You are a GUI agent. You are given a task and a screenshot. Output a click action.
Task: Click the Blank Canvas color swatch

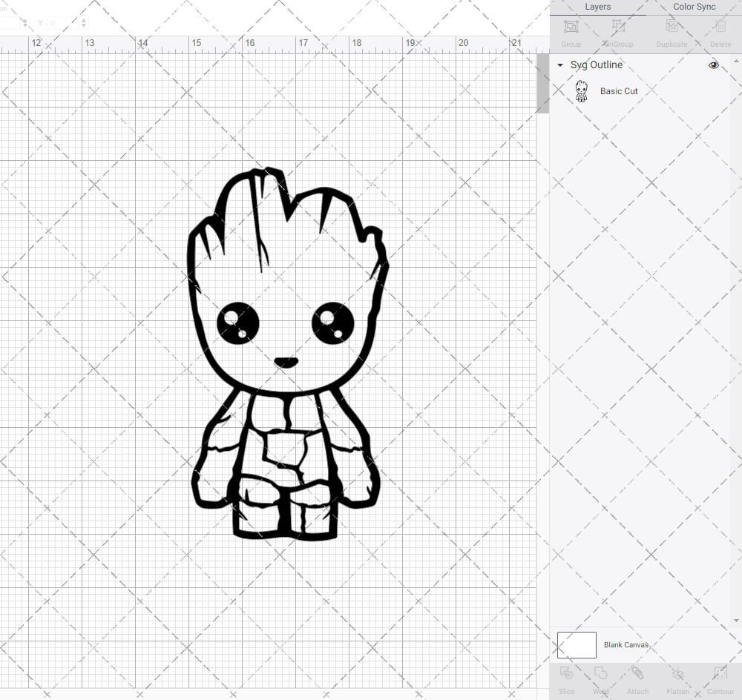point(577,645)
